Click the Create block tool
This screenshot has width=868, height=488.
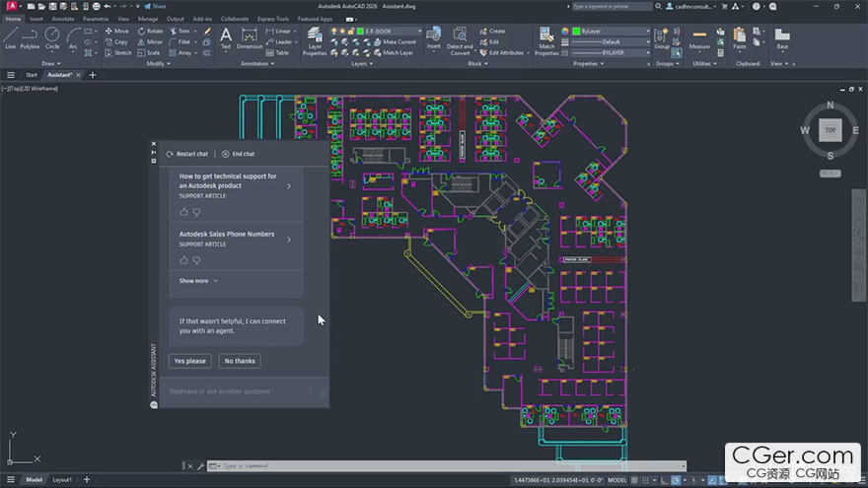point(492,31)
